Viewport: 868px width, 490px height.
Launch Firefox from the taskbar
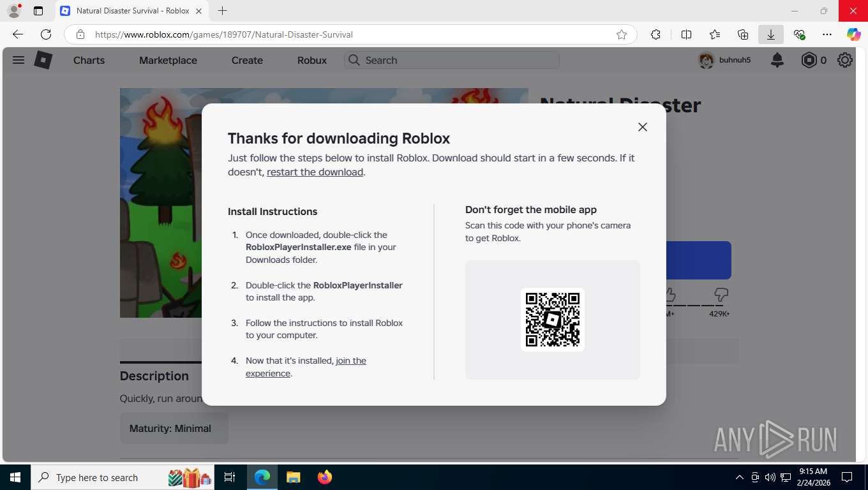[x=325, y=477]
